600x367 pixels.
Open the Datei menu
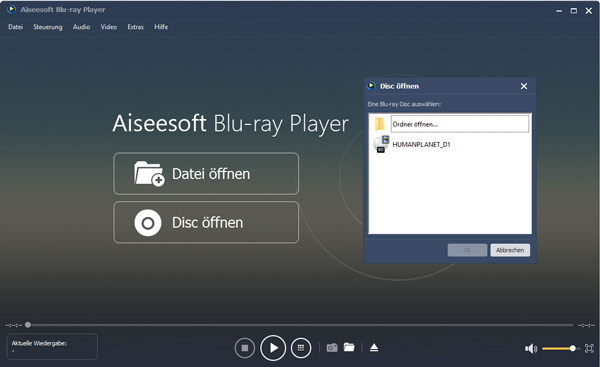(x=16, y=27)
